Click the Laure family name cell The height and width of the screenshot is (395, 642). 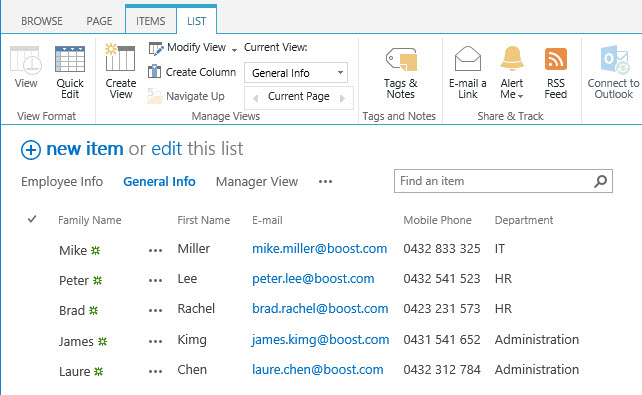pos(75,372)
